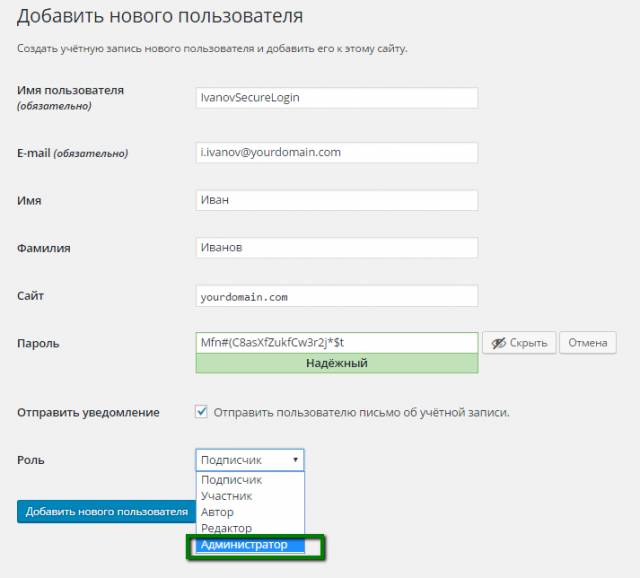This screenshot has width=640, height=578.
Task: Focus the username field containing IvanovSecureLogin
Action: coord(337,98)
